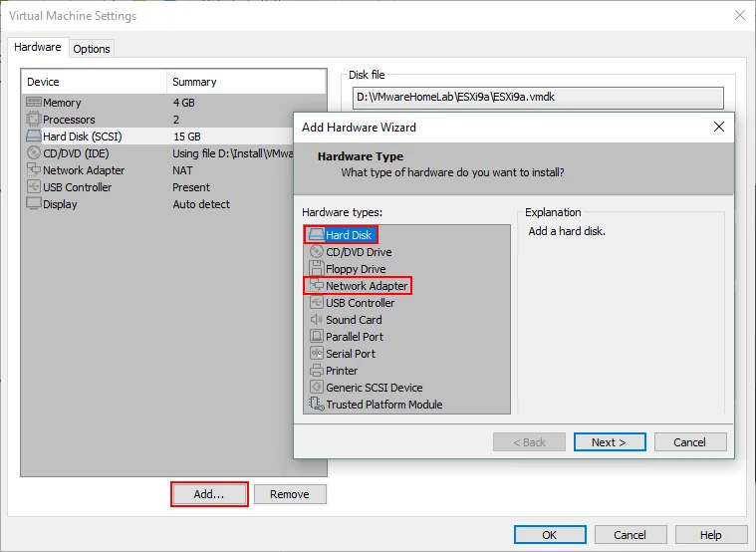Click the 'Memory' device label text
The image size is (756, 552).
coord(62,103)
